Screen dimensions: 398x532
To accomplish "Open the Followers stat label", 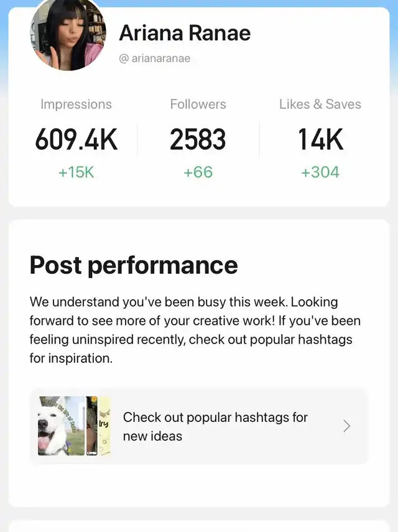I will tap(198, 105).
